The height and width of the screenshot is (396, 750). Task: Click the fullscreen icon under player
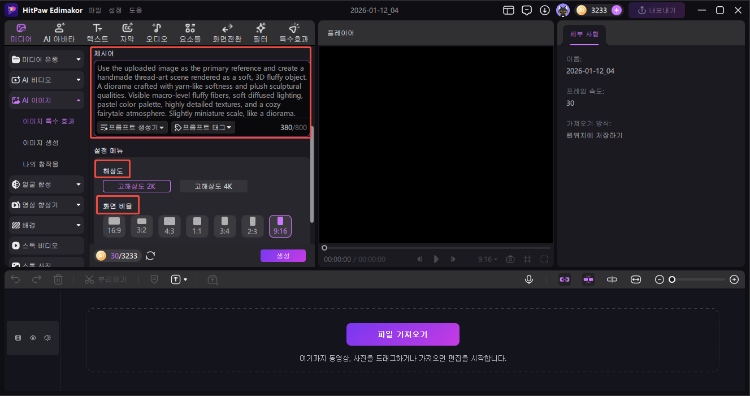(544, 259)
